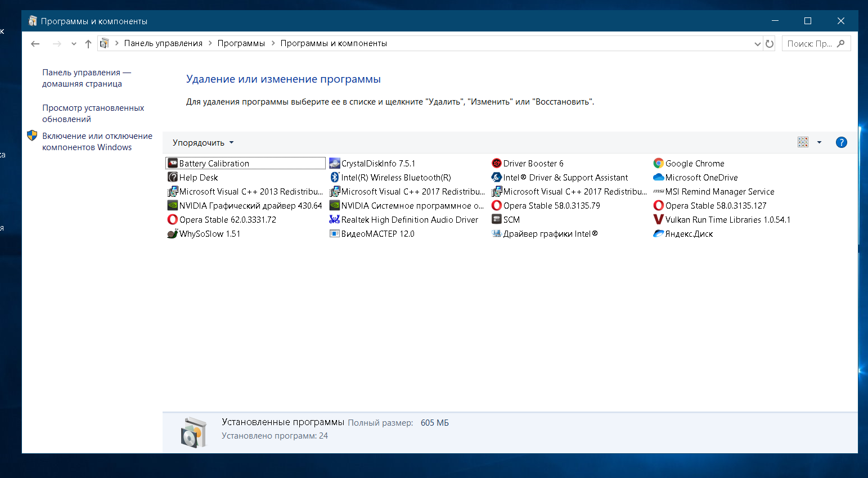
Task: Click the Microsoft Visual C++ 2013 icon
Action: 173,191
